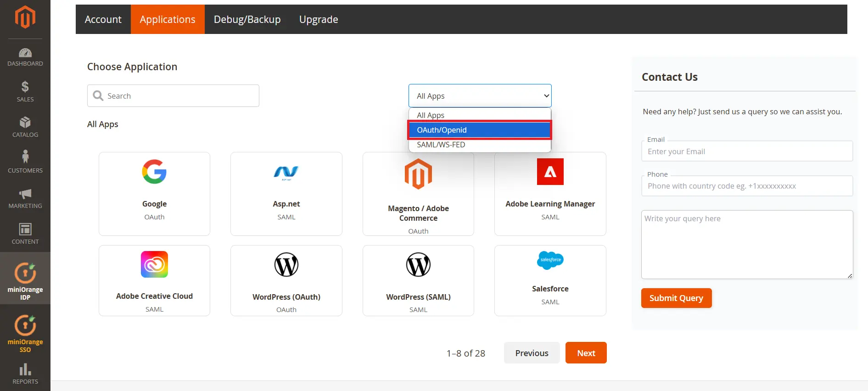This screenshot has height=391, width=868.
Task: Focus the Email input field
Action: (x=747, y=151)
